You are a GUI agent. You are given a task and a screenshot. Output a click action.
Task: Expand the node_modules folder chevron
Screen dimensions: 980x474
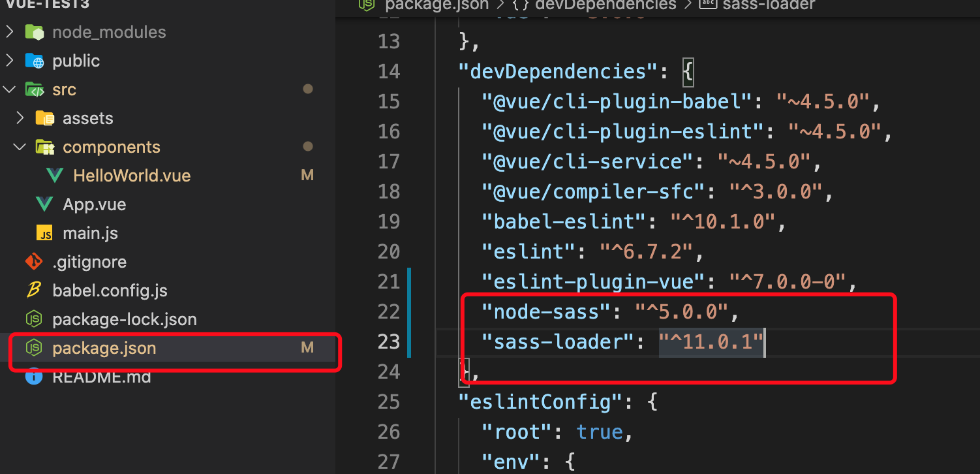tap(9, 32)
